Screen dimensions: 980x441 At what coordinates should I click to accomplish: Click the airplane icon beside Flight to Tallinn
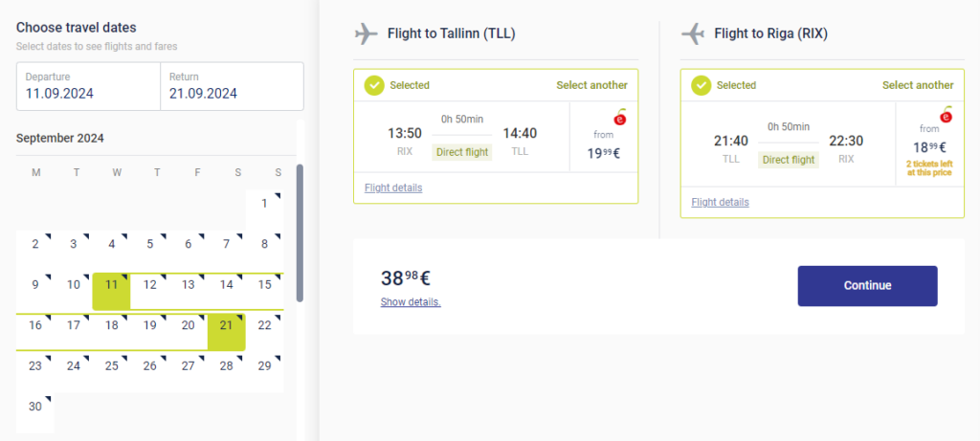[367, 33]
